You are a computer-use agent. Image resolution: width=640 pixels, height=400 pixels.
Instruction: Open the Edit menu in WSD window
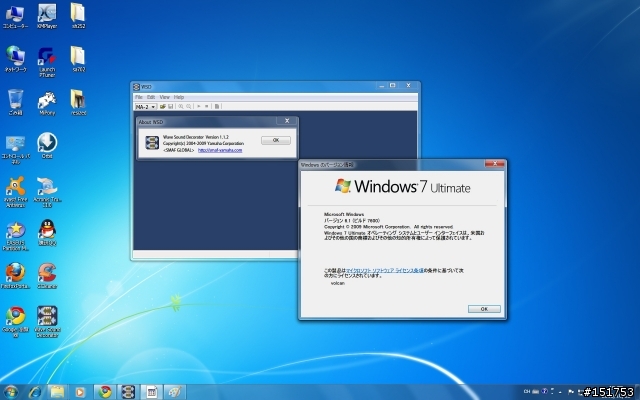(151, 97)
